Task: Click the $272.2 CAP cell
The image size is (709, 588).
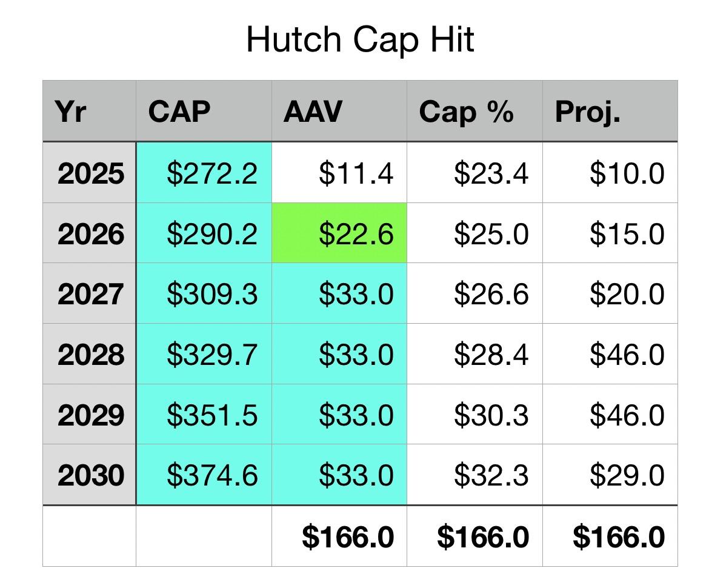Action: (x=204, y=173)
